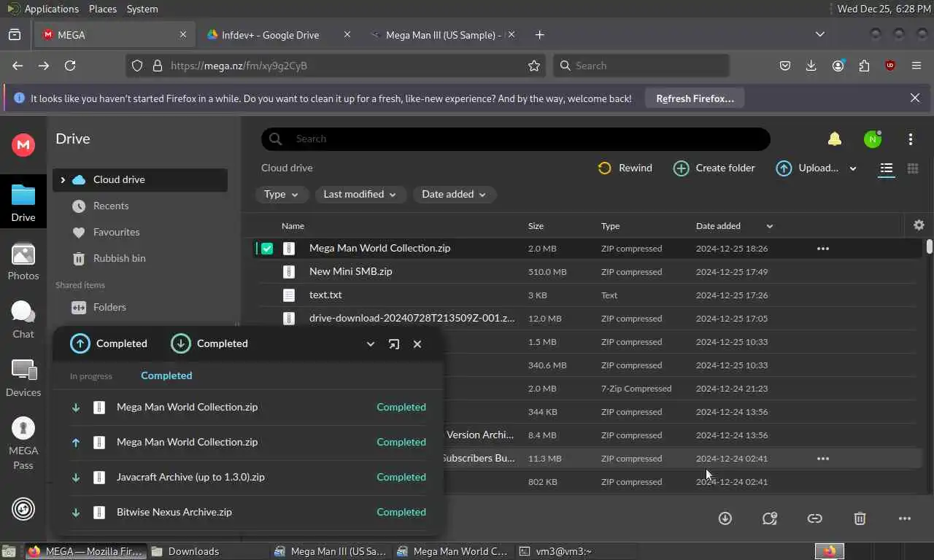The width and height of the screenshot is (934, 560).
Task: Pop out the transfers widget
Action: (x=394, y=344)
